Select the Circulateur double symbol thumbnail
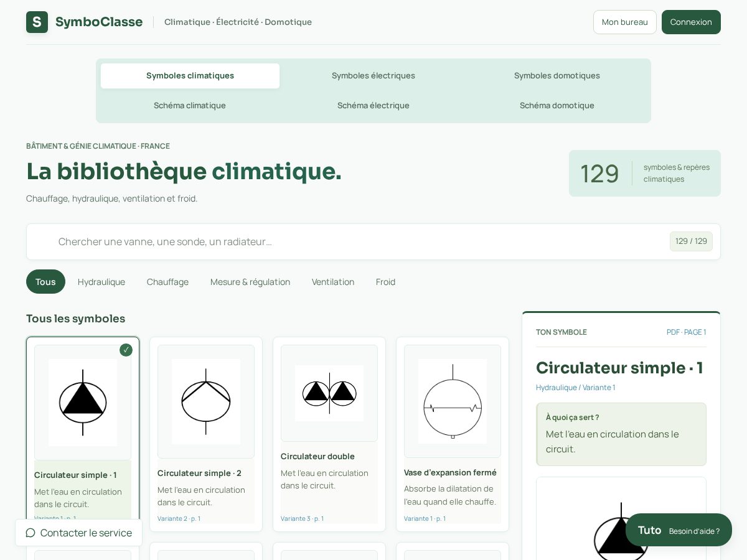Screen dimensions: 747x560 point(329,393)
